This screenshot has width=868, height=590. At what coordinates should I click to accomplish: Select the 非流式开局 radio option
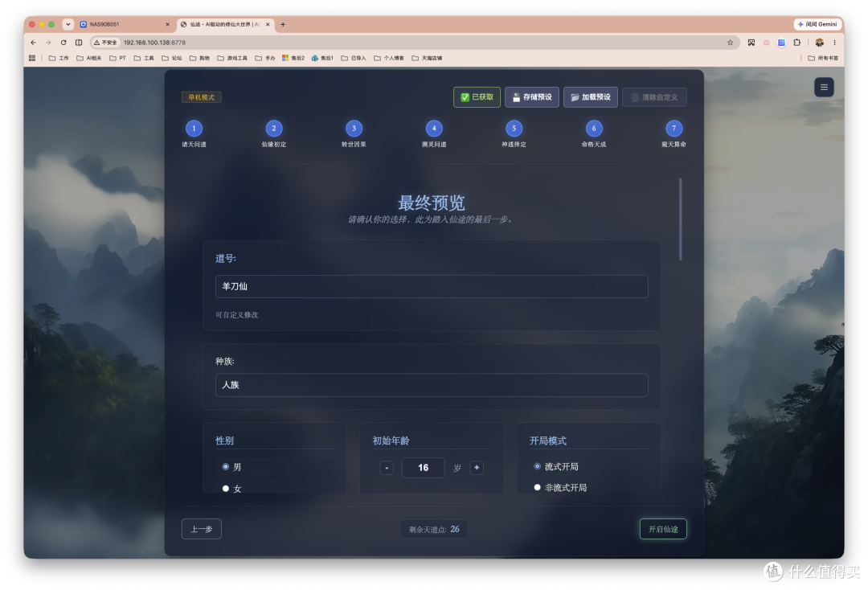[537, 487]
